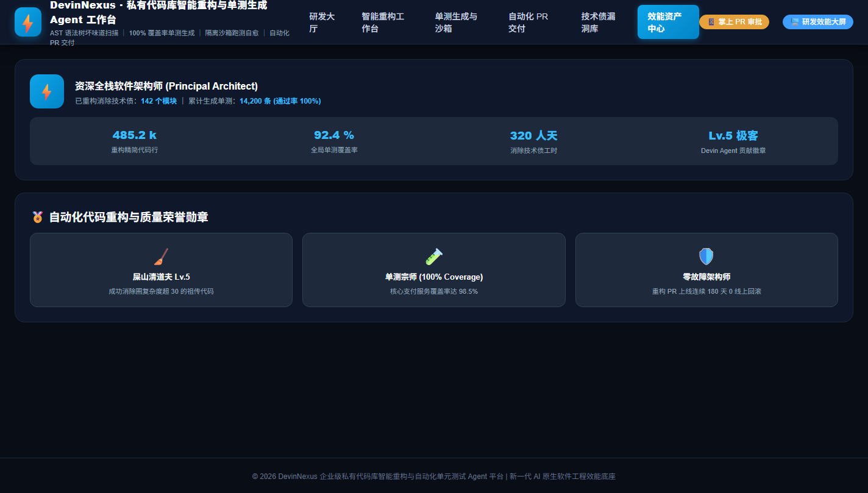The height and width of the screenshot is (493, 868).
Task: Select the 技术债漏洞库 tab
Action: [602, 22]
